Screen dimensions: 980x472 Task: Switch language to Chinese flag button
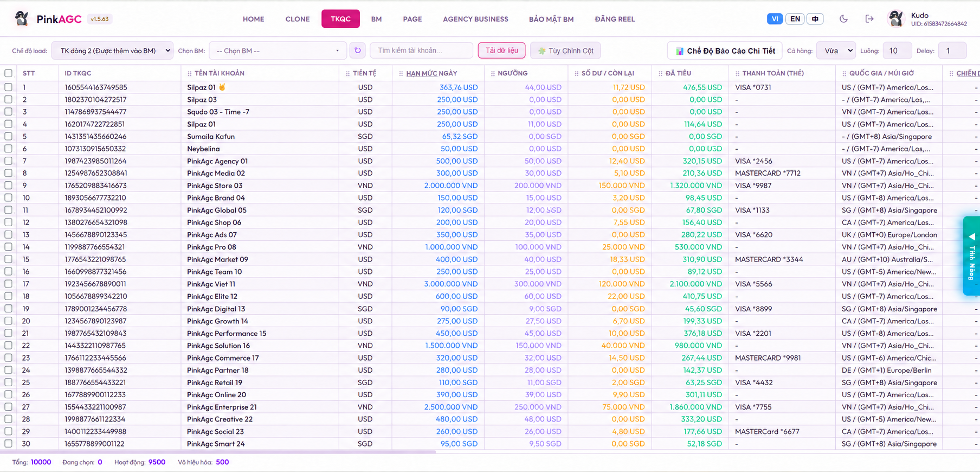tap(815, 18)
